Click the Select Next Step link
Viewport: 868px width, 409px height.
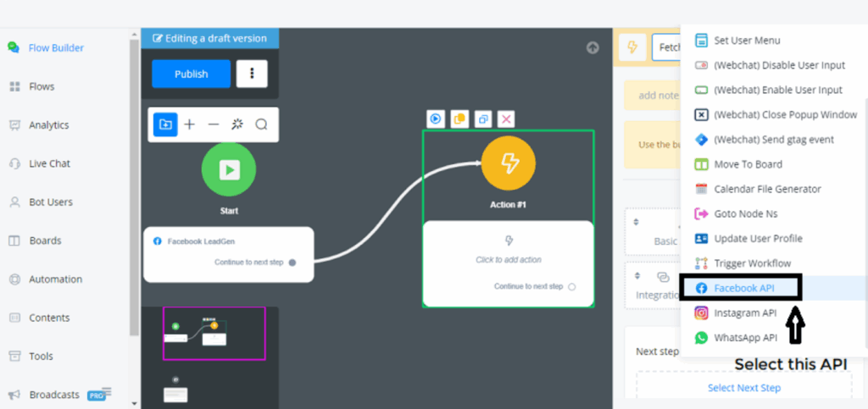(743, 388)
